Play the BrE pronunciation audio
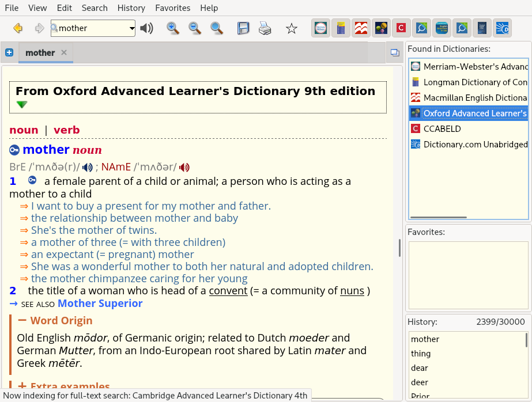 (87, 167)
